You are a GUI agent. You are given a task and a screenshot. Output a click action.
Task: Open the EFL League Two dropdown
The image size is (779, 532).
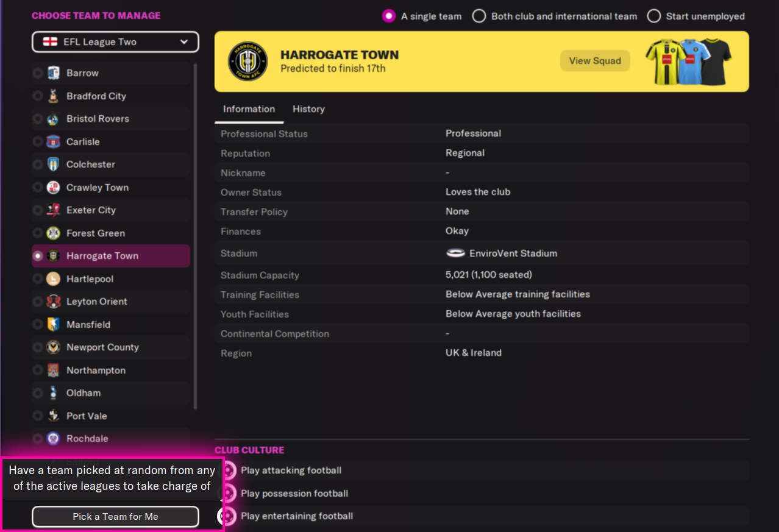115,42
